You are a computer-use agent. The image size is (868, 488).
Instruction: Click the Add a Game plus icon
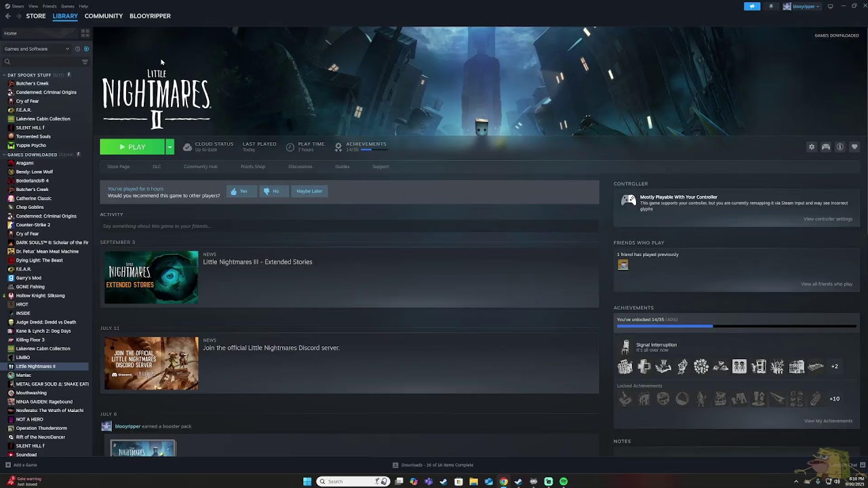click(x=8, y=465)
